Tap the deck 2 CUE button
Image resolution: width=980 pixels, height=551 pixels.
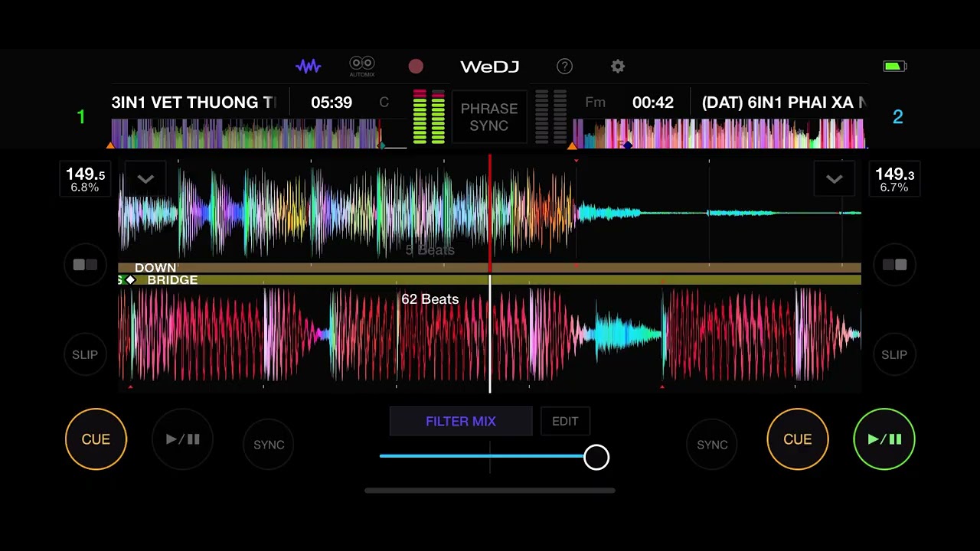[798, 439]
